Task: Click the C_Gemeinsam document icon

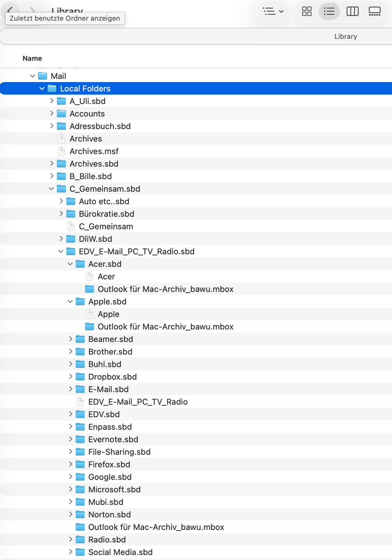Action: (x=70, y=226)
